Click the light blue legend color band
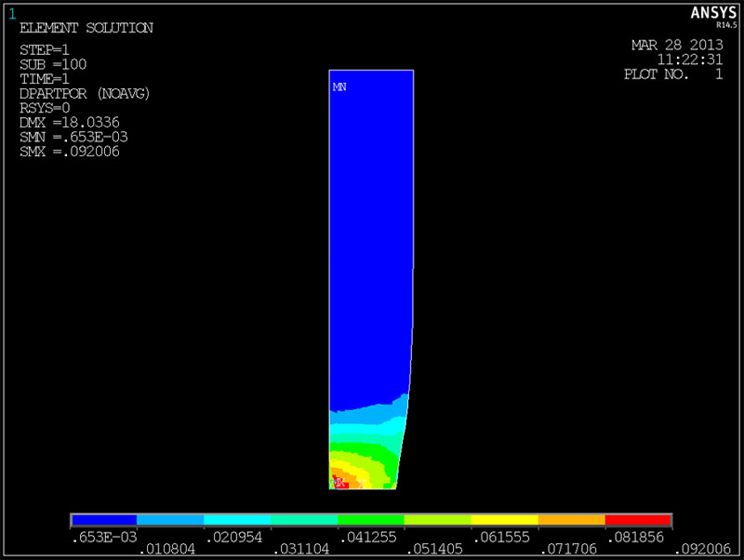 click(x=170, y=520)
